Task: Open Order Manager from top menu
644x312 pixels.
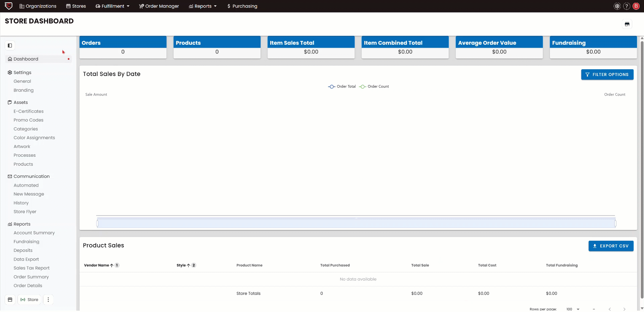Action: click(159, 6)
